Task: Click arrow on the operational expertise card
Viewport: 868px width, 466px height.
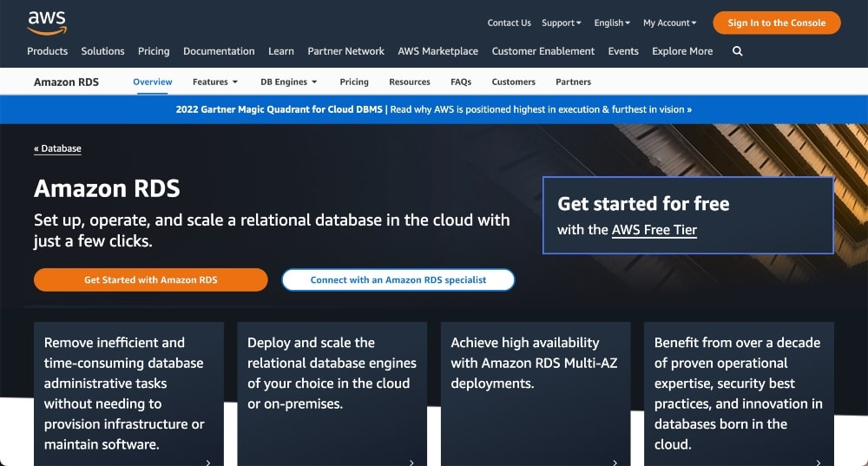Action: (x=818, y=463)
